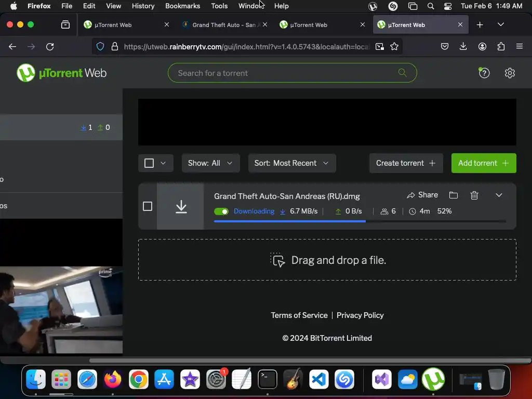Open Firefox account icon

click(482, 46)
